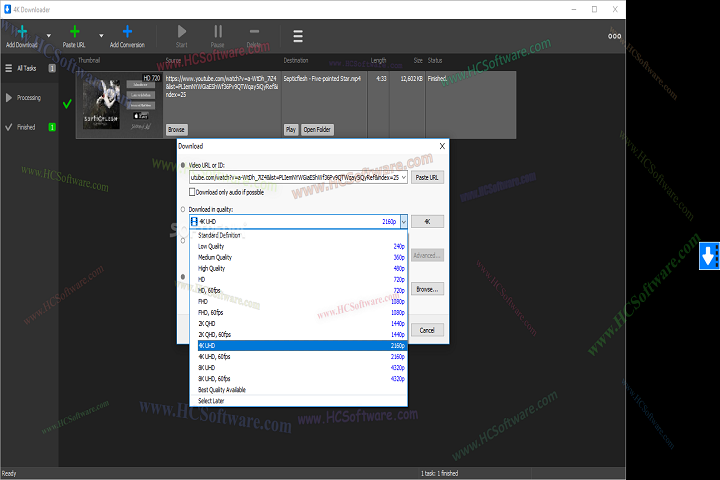Screen dimensions: 720x480
Task: Click the Add Conversion plus icon
Action: coord(127,32)
